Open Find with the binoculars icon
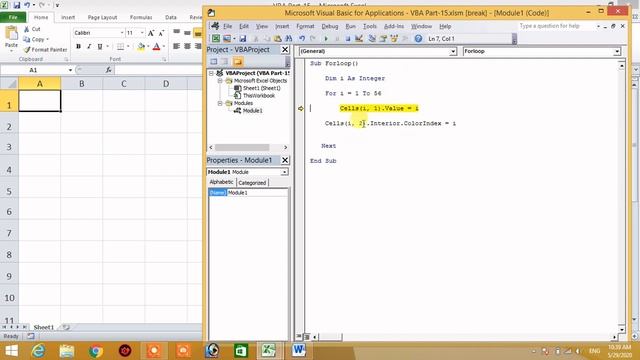The width and height of the screenshot is (640, 360). pyautogui.click(x=289, y=38)
